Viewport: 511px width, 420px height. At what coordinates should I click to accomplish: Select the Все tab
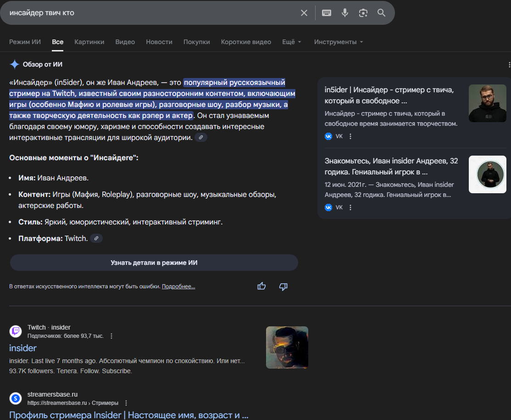point(57,42)
